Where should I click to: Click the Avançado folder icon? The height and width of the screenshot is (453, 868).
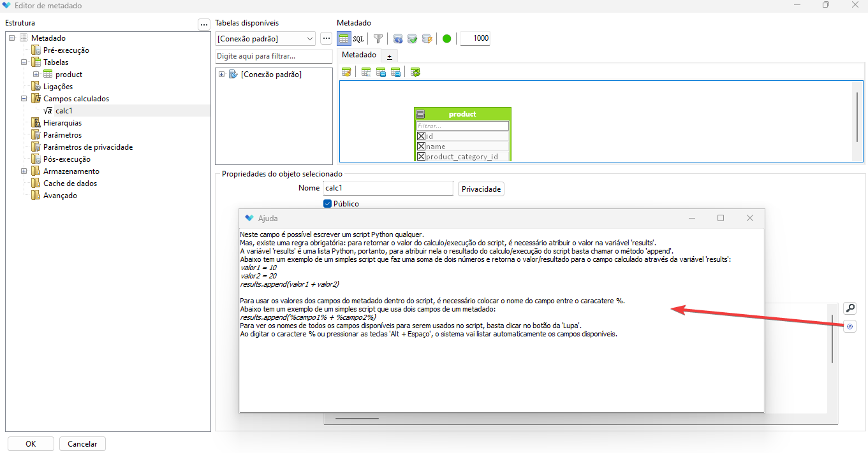pyautogui.click(x=36, y=196)
